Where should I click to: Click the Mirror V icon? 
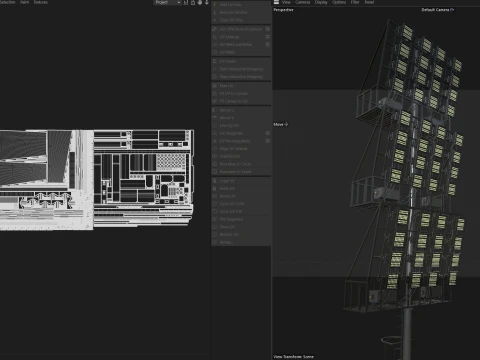[x=215, y=118]
